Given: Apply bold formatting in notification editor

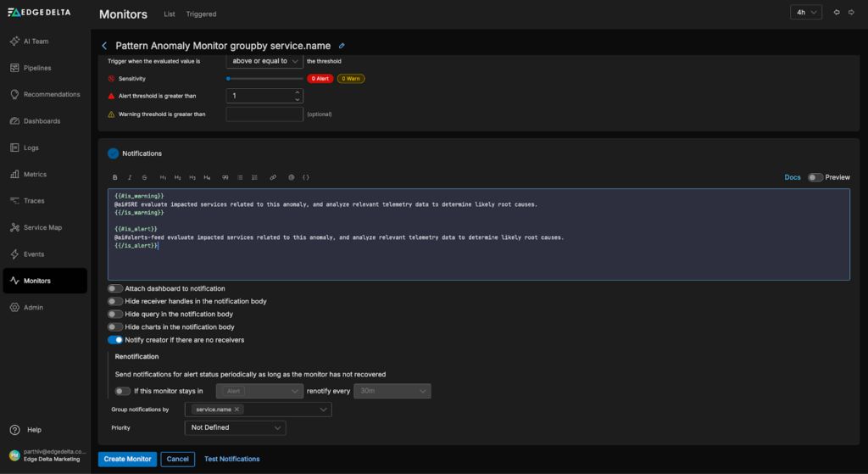Looking at the screenshot, I should tap(115, 177).
